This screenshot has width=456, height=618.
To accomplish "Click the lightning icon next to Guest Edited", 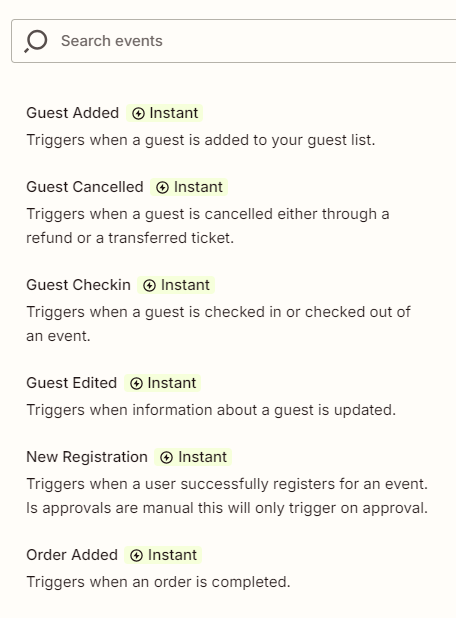I will click(x=136, y=383).
